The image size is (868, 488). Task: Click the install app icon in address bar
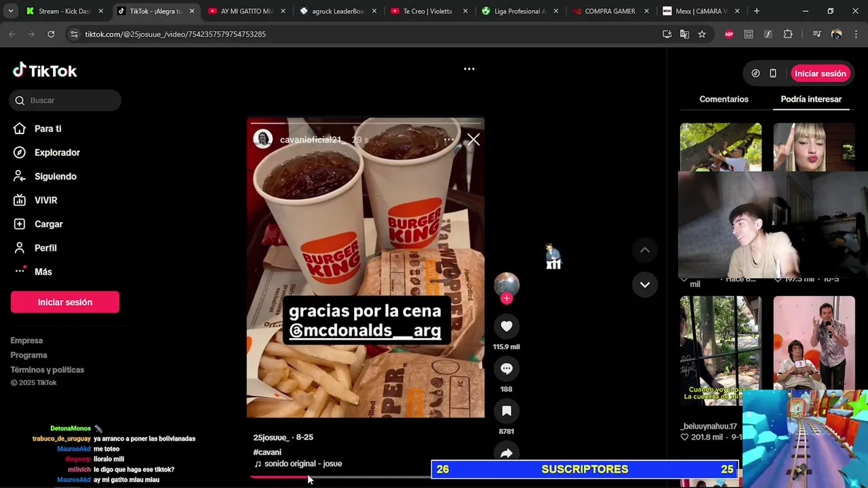click(667, 34)
